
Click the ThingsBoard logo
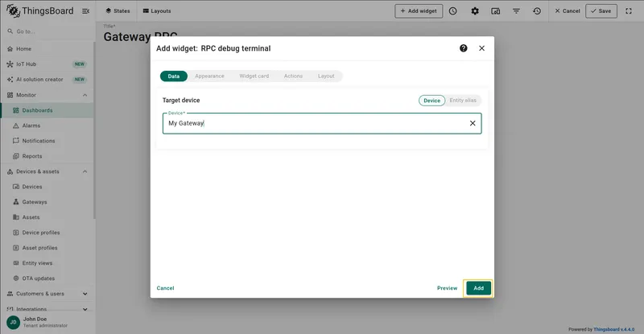[39, 11]
